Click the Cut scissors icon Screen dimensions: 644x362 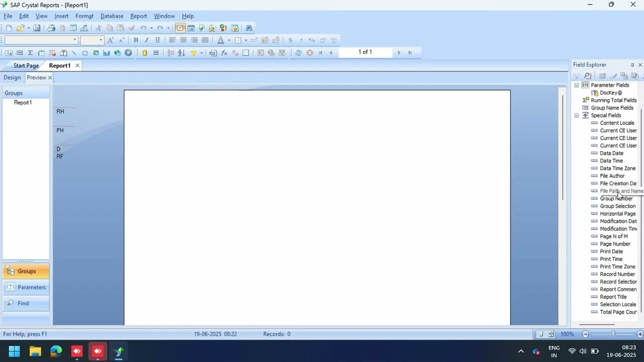99,28
